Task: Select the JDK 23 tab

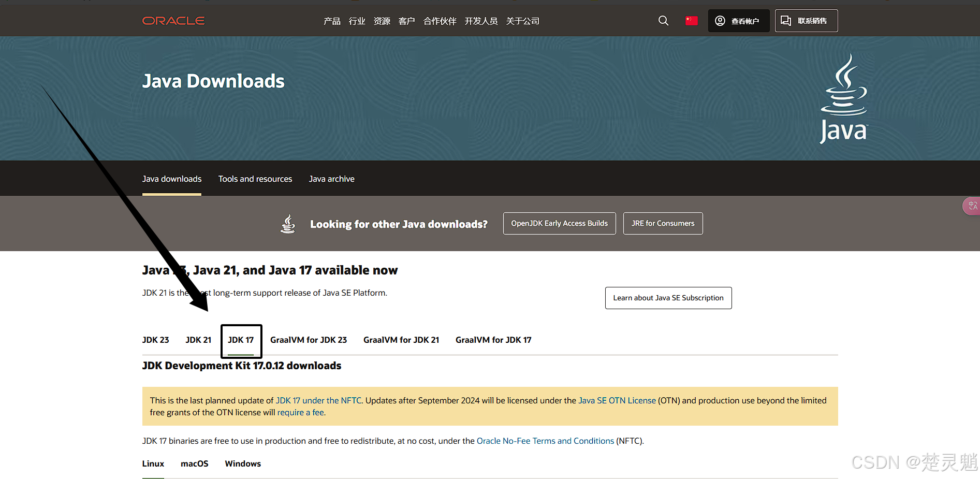Action: coord(156,340)
